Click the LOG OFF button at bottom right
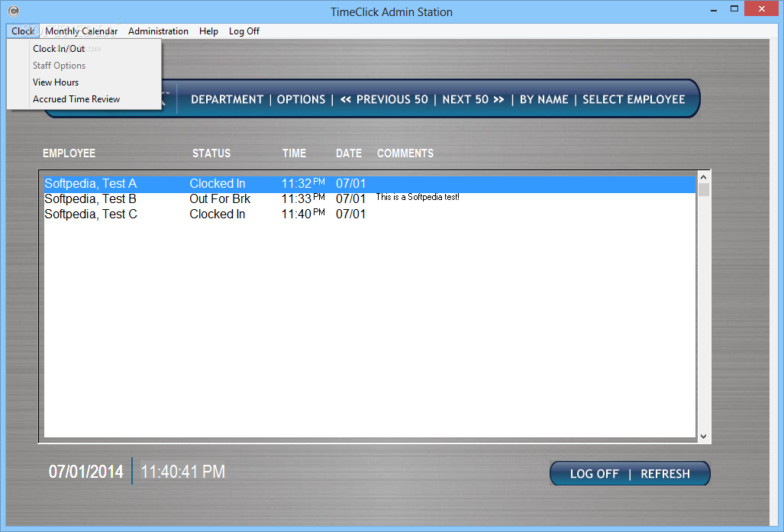This screenshot has width=784, height=532. 595,474
